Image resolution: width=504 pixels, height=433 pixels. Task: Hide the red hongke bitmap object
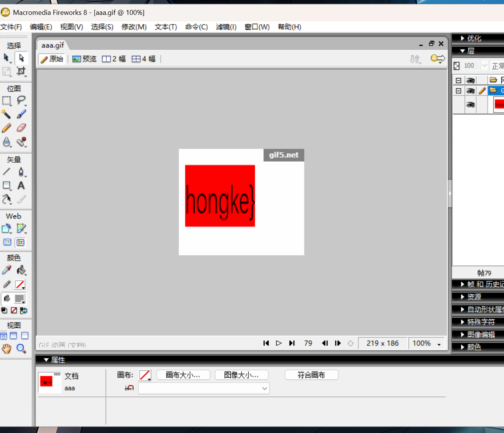coord(470,104)
